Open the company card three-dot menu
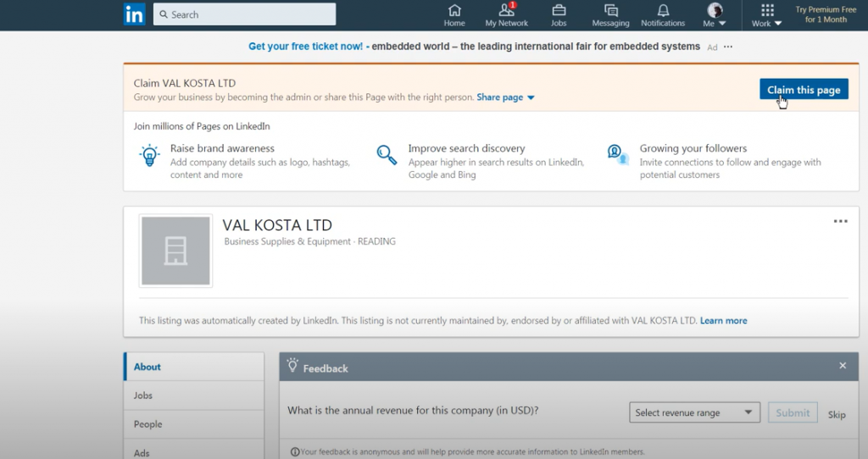Viewport: 868px width, 459px height. (x=840, y=221)
